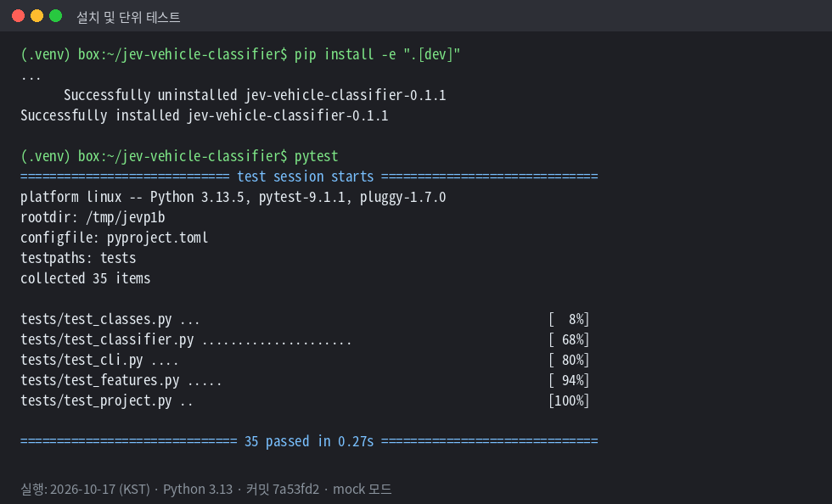Click the '[ 8%]' progress indicator

coord(569,319)
